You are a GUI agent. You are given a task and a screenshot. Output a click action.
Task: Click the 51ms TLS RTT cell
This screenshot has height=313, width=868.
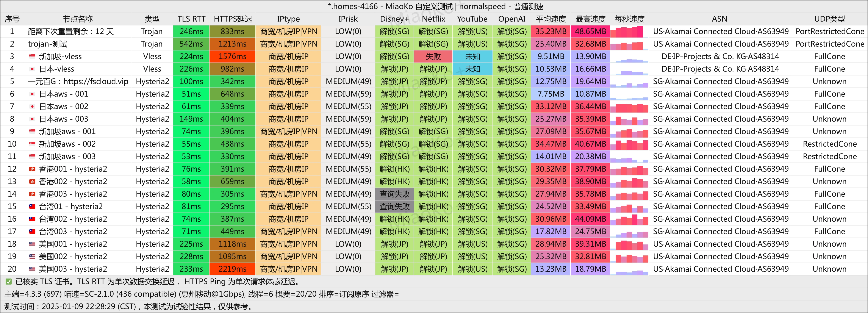click(191, 94)
